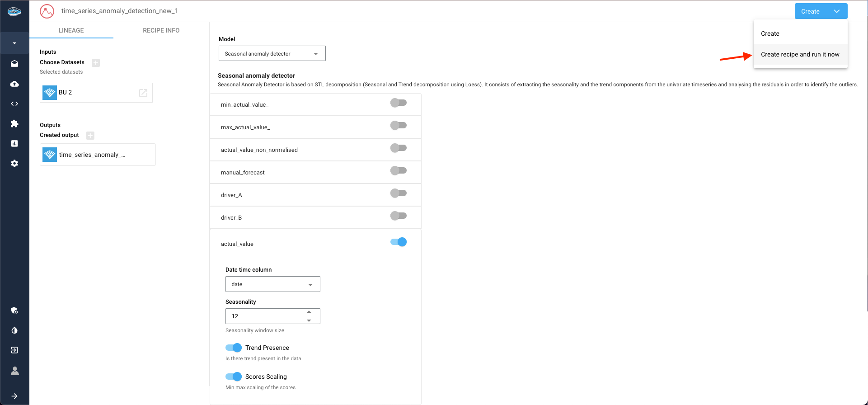Open the code brackets icon in sidebar
Screen dimensions: 868x405
coord(14,104)
